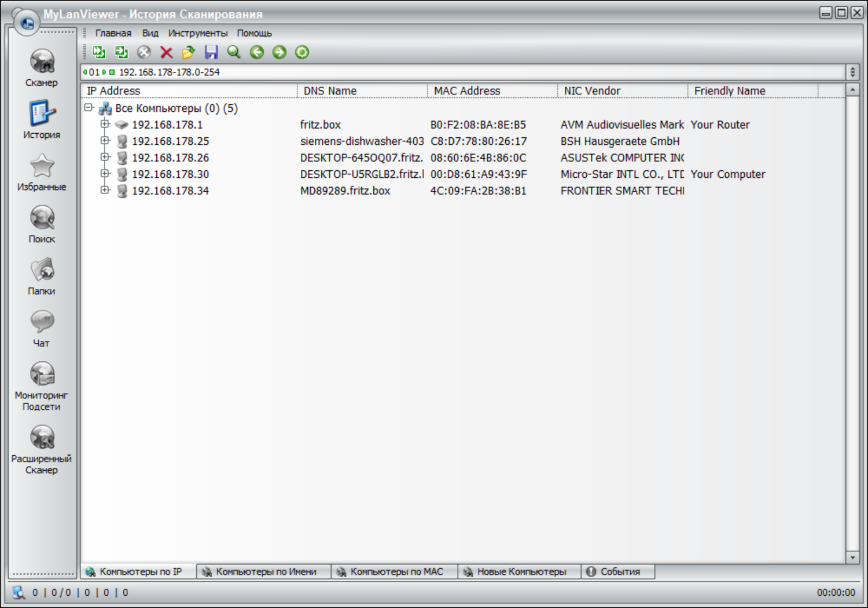The height and width of the screenshot is (608, 868).
Task: Click the full scan single-arrow toolbar icon
Action: [x=121, y=52]
